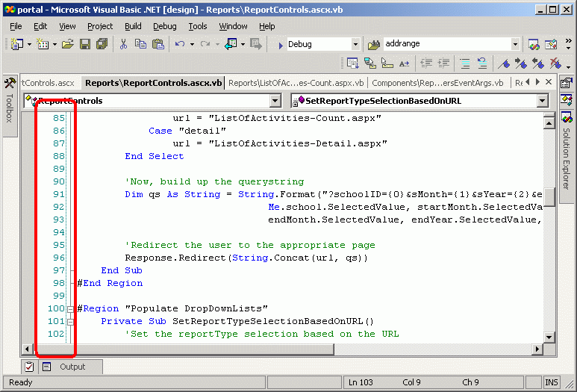The height and width of the screenshot is (392, 577).
Task: Click the Save All toolbar icon
Action: click(101, 45)
